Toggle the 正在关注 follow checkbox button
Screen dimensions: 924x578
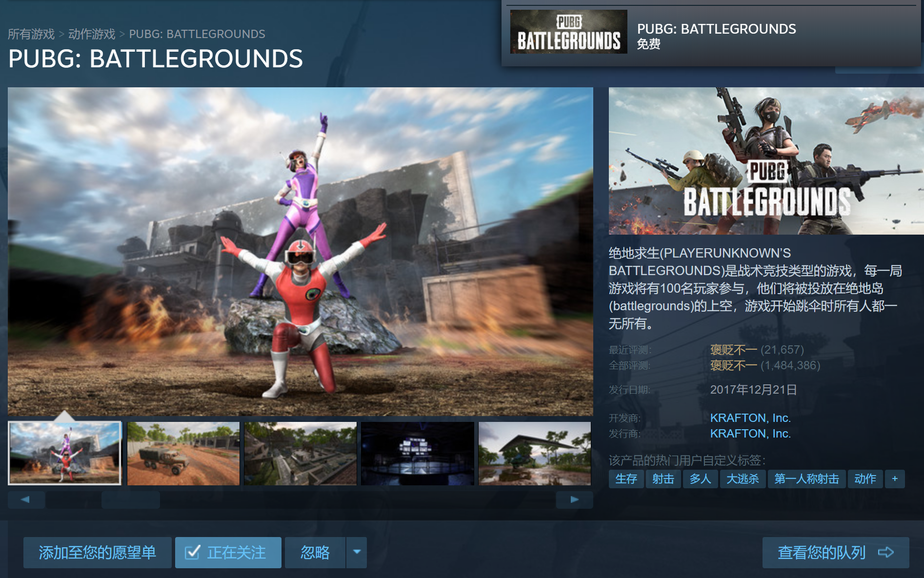click(x=228, y=553)
